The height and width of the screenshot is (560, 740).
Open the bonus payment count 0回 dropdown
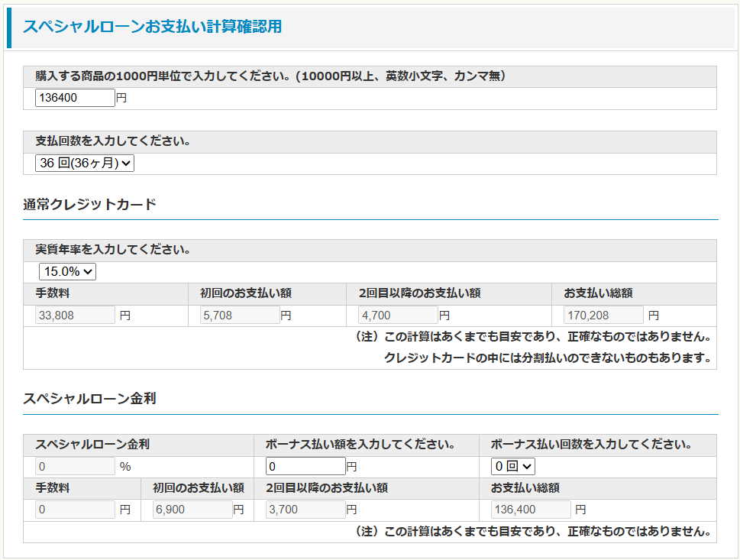pos(513,466)
